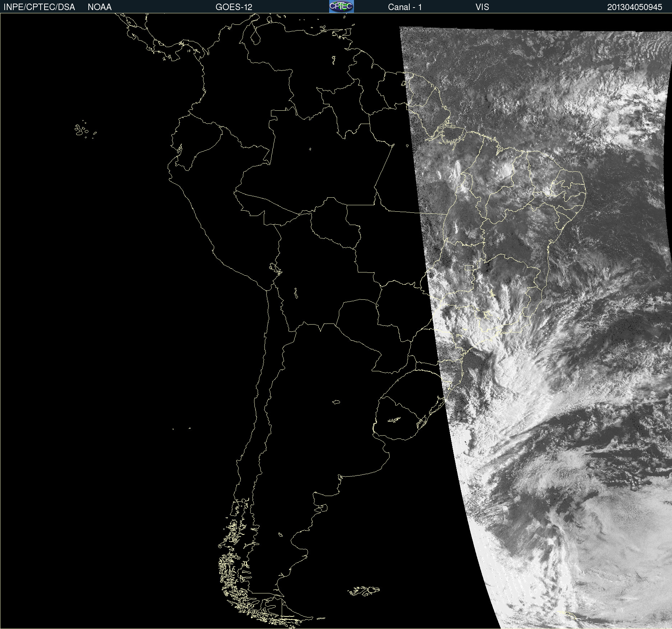The height and width of the screenshot is (629, 672).
Task: Click the INPE/CPTEC/DSA header label
Action: point(39,7)
